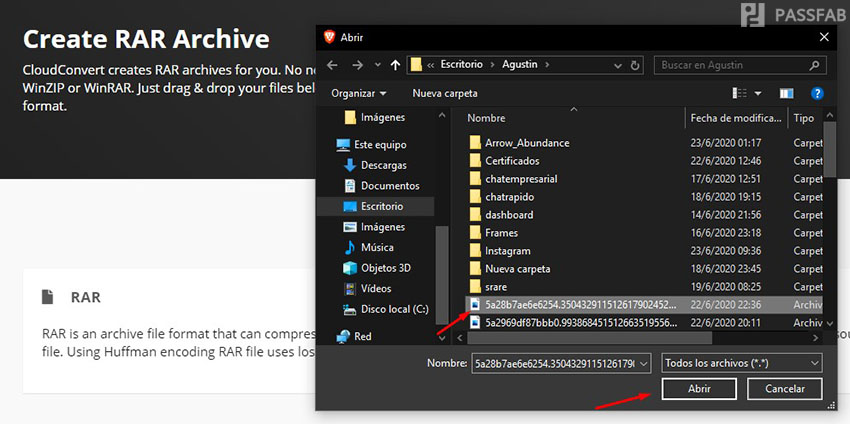Close the Abrir dialog
This screenshot has width=850, height=424.
pos(824,37)
